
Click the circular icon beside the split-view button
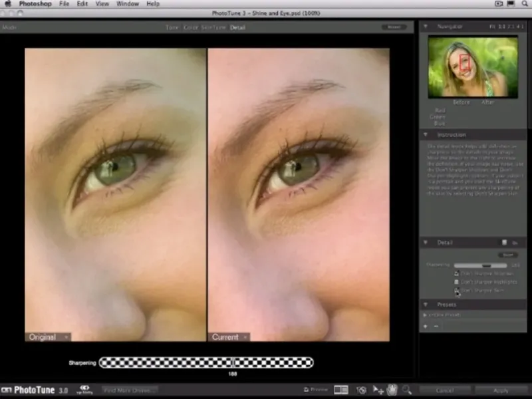[361, 390]
